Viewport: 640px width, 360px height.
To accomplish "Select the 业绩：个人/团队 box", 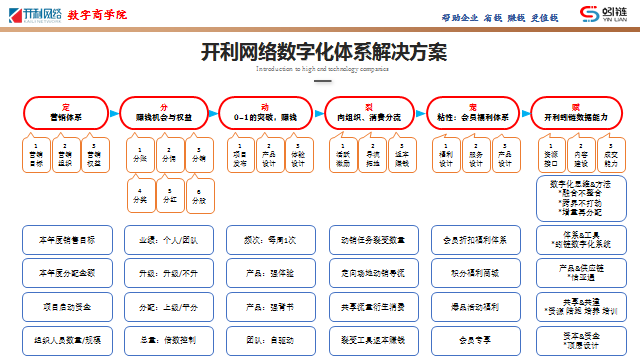I will (x=169, y=240).
